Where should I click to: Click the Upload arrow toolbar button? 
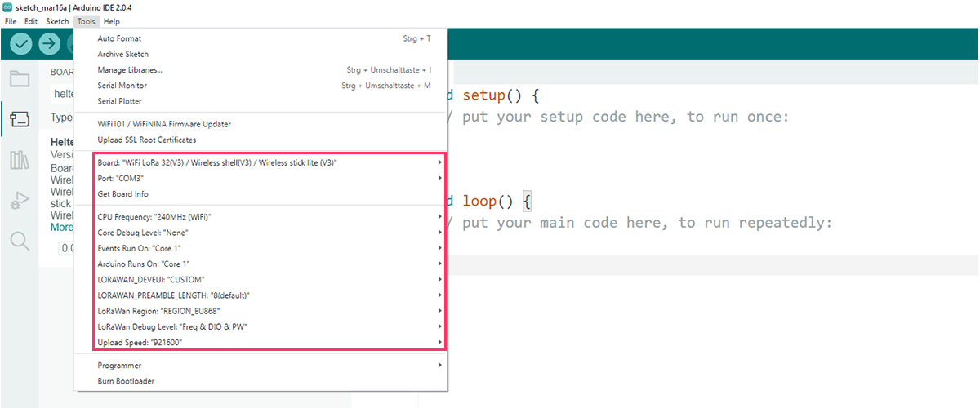(x=50, y=44)
